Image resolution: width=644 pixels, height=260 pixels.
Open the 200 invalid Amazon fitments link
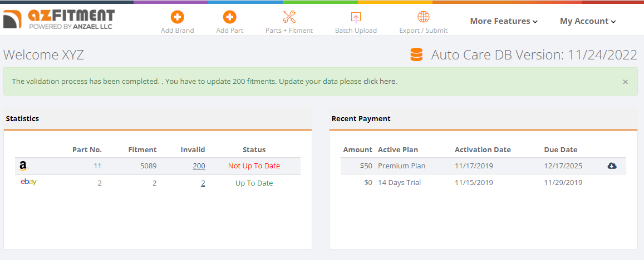click(x=199, y=166)
